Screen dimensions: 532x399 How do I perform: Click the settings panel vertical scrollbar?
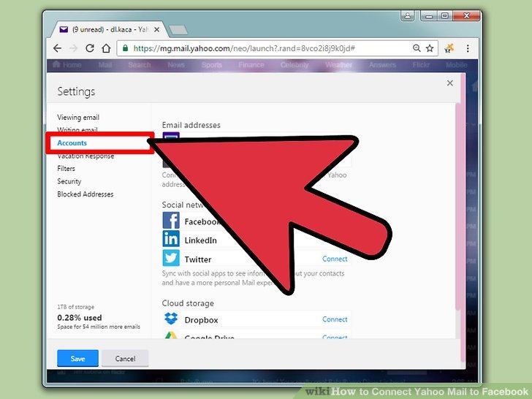pos(458,207)
